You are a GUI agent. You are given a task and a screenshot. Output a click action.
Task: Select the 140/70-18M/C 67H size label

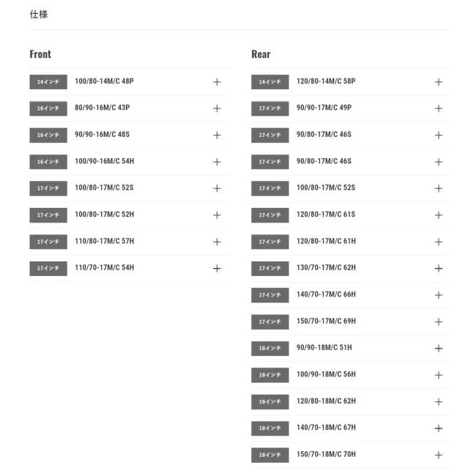click(326, 428)
